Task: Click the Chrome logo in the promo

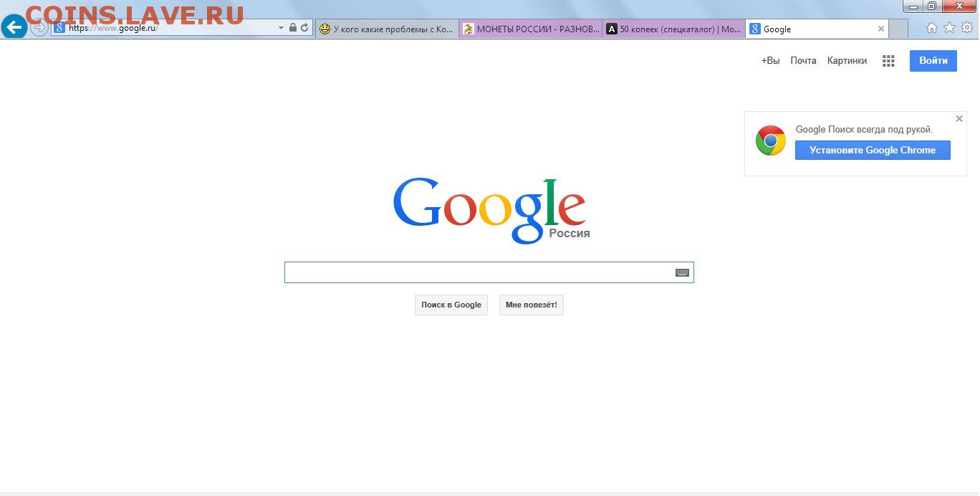Action: (771, 140)
